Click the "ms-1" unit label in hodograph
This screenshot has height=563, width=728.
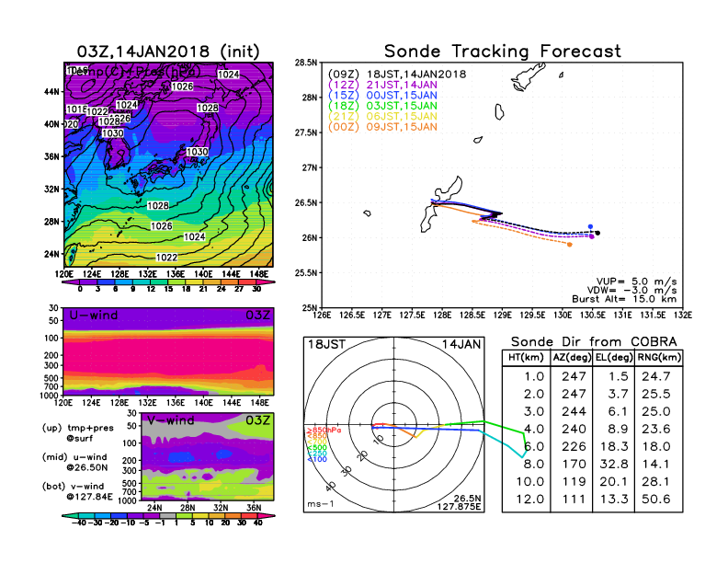(x=321, y=504)
